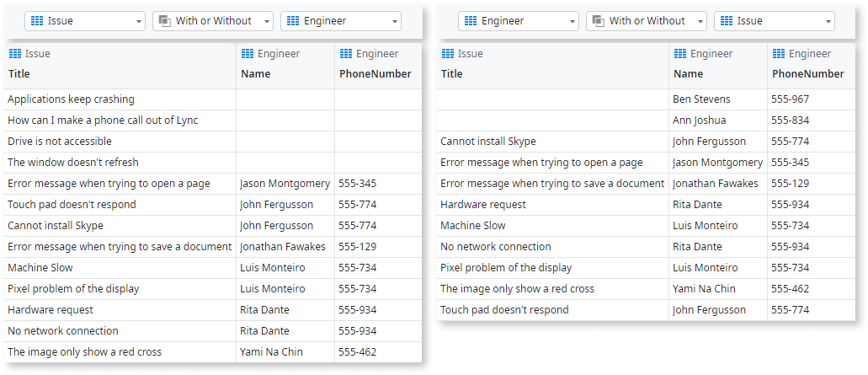Image resolution: width=868 pixels, height=375 pixels.
Task: Click the Title column header in left table
Action: tap(19, 74)
